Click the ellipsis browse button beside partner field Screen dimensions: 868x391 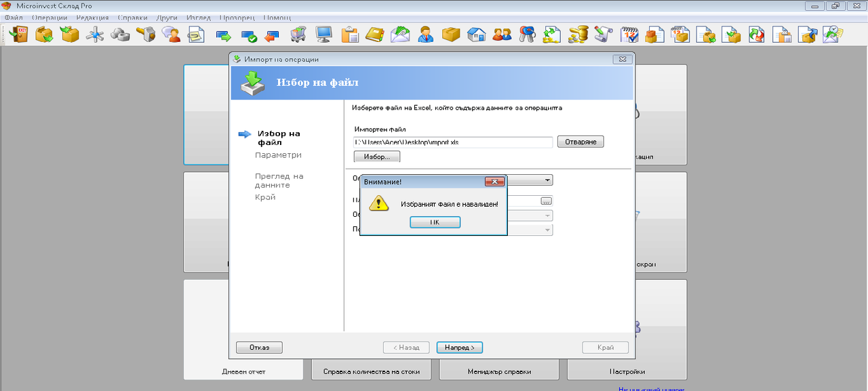(547, 201)
